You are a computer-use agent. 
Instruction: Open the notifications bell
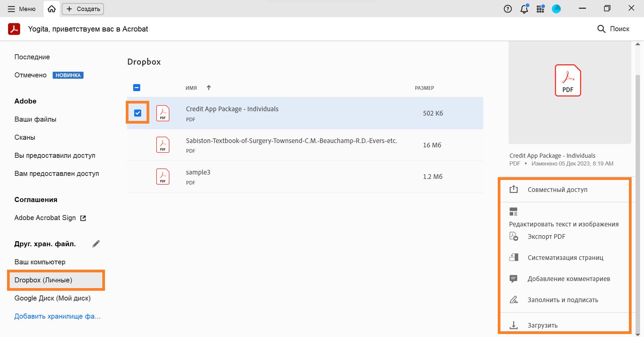pyautogui.click(x=524, y=9)
